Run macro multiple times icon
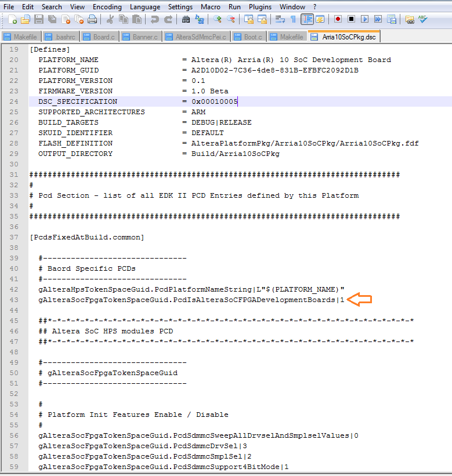 click(x=378, y=20)
